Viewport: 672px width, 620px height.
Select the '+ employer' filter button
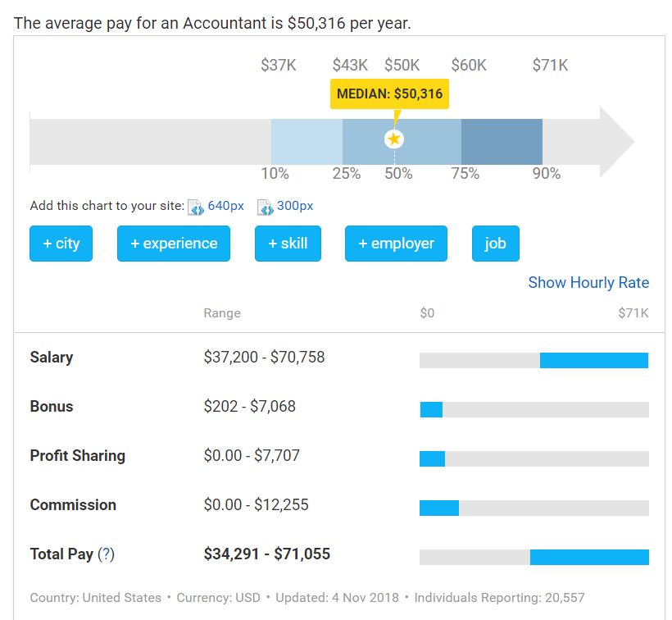396,244
